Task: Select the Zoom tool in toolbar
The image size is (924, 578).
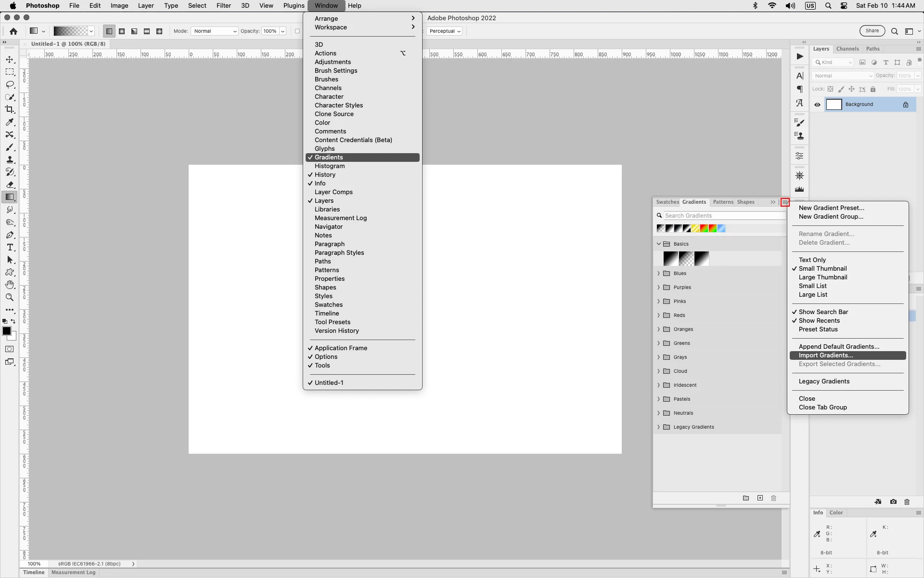Action: 10,297
